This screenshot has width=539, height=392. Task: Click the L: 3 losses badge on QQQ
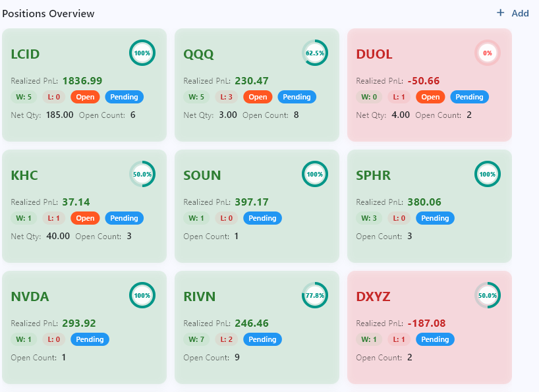click(227, 97)
